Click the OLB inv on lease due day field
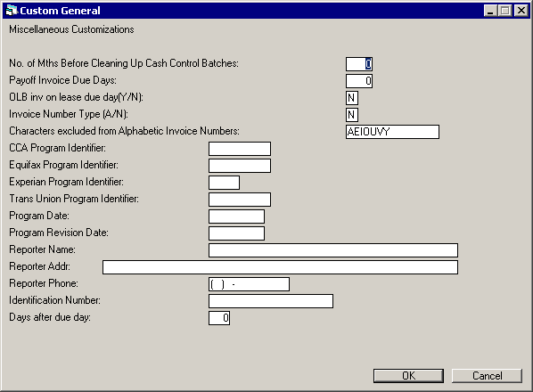The image size is (533, 392). point(352,98)
